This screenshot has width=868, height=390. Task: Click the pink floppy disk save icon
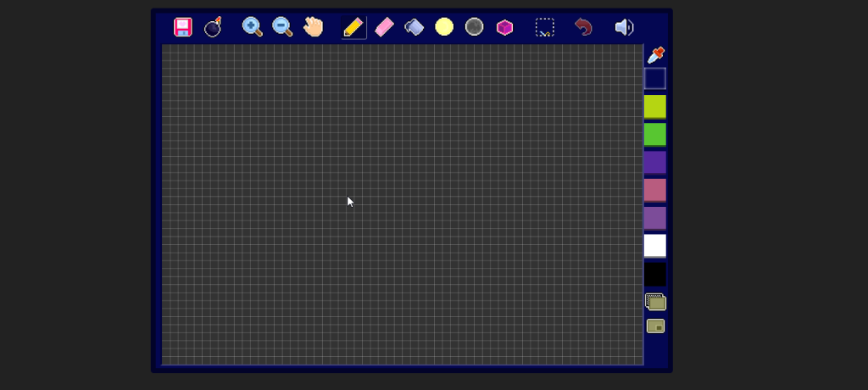tap(183, 27)
